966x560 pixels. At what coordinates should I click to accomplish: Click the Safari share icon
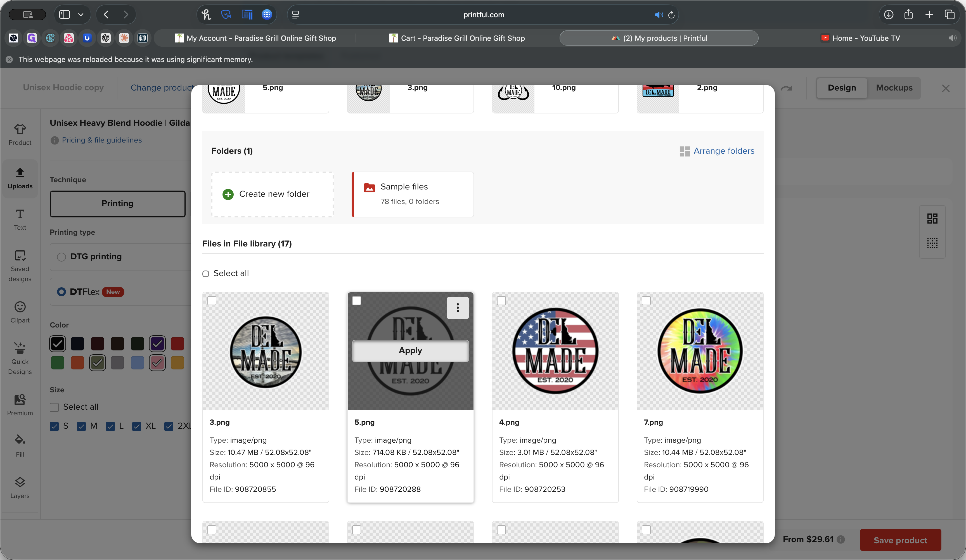908,15
